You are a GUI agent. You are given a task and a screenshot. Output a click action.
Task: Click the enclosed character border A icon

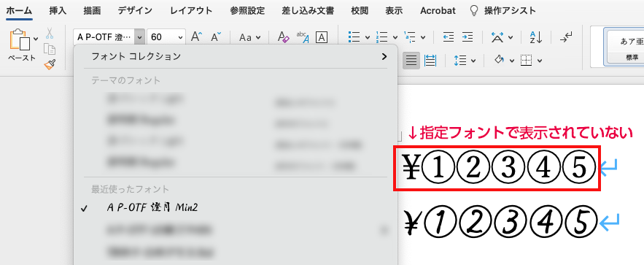(322, 37)
